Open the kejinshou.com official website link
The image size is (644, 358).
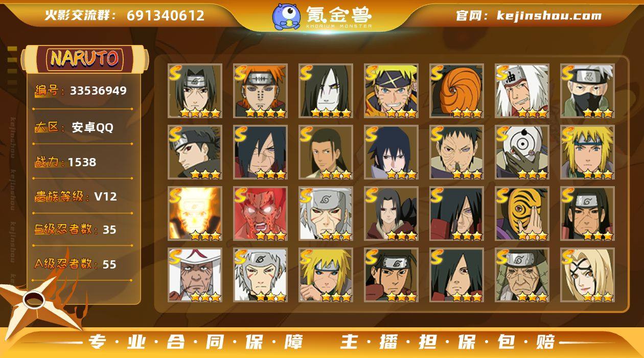[528, 15]
